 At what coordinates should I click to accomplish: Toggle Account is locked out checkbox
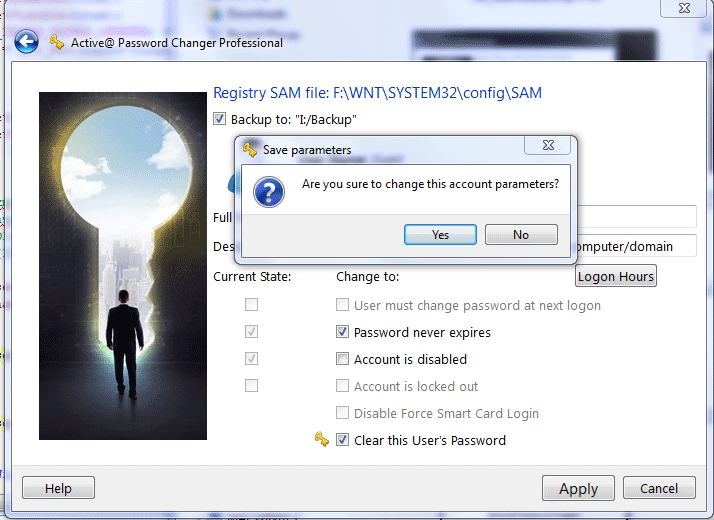click(342, 386)
